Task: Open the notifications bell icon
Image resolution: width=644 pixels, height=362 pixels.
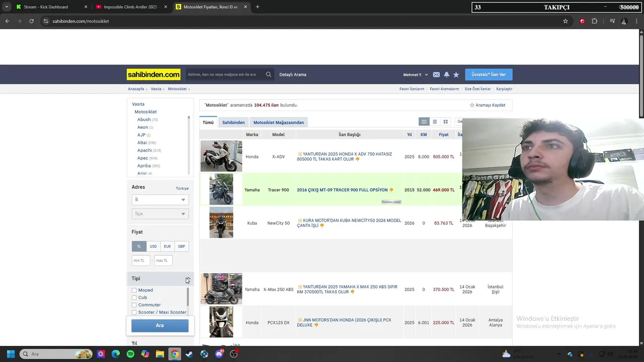Action: pyautogui.click(x=446, y=74)
